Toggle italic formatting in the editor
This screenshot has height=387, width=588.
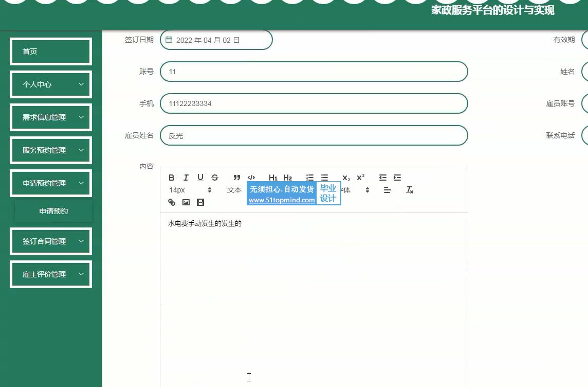point(186,178)
